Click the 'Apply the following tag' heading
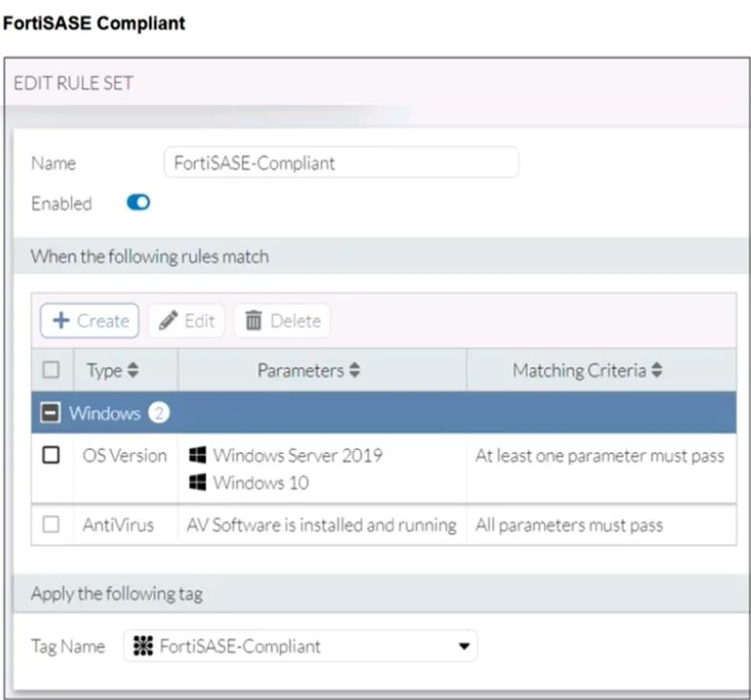 tap(116, 594)
